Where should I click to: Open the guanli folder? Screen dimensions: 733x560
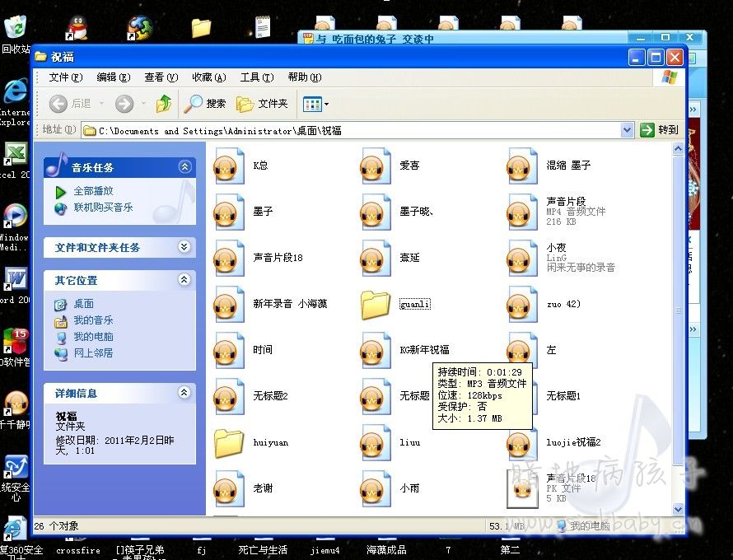[x=376, y=304]
